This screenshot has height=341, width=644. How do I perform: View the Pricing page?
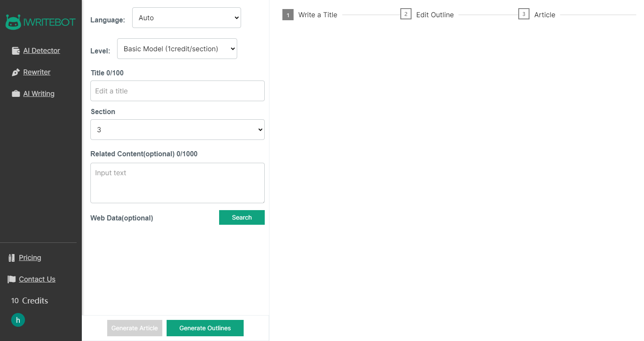pos(30,258)
